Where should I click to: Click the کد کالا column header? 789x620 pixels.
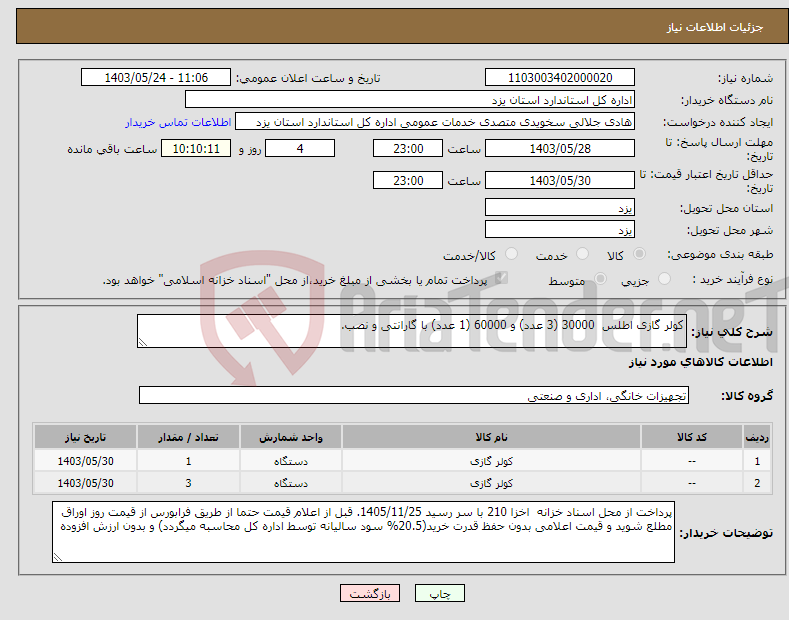click(691, 437)
